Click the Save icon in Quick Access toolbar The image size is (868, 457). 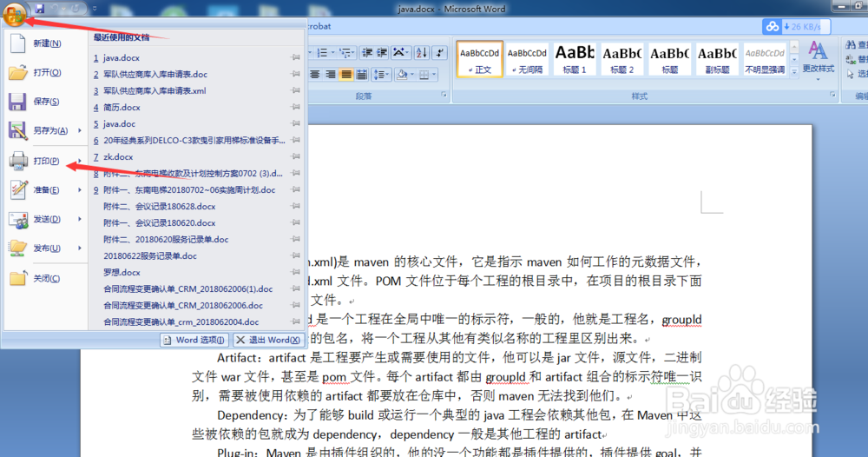(40, 9)
